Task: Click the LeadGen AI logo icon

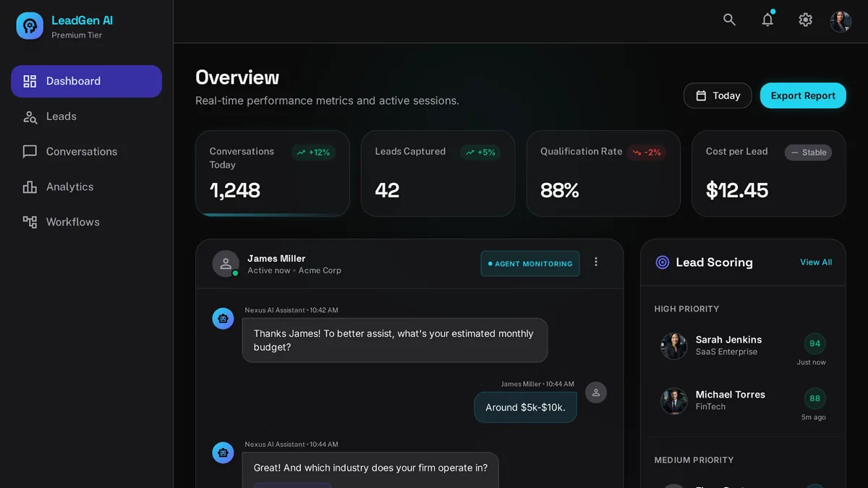Action: [x=30, y=25]
